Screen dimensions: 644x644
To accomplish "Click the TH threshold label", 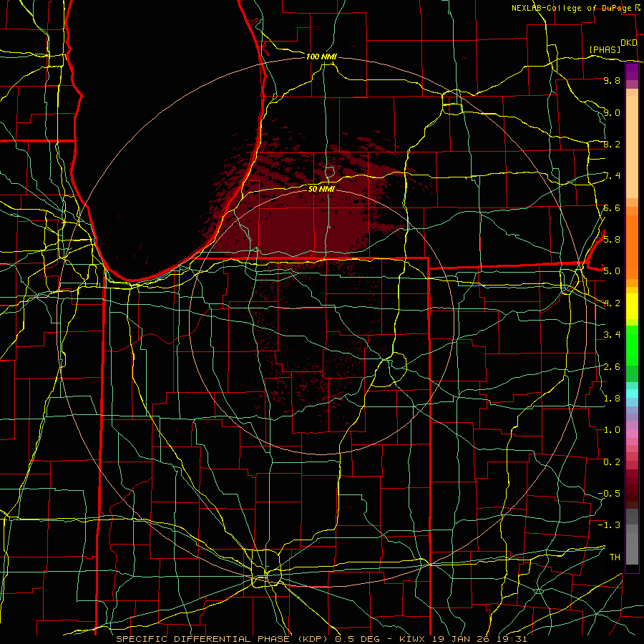I will click(615, 557).
